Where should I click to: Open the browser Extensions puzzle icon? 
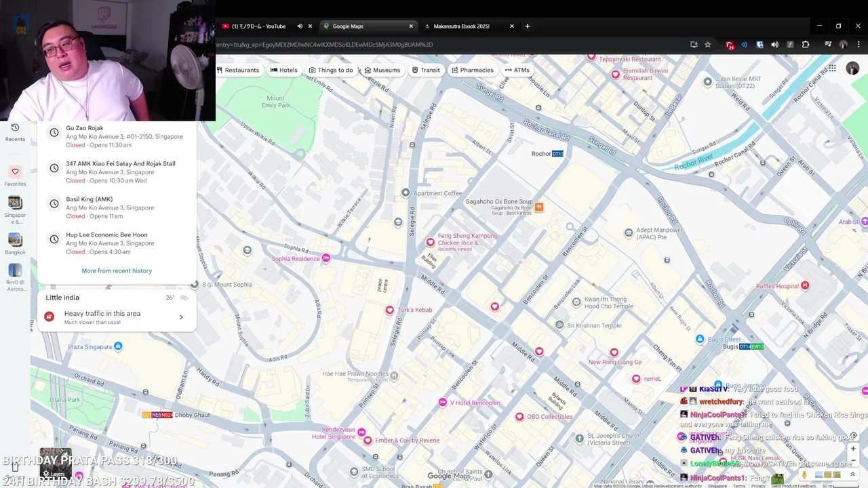pos(806,45)
